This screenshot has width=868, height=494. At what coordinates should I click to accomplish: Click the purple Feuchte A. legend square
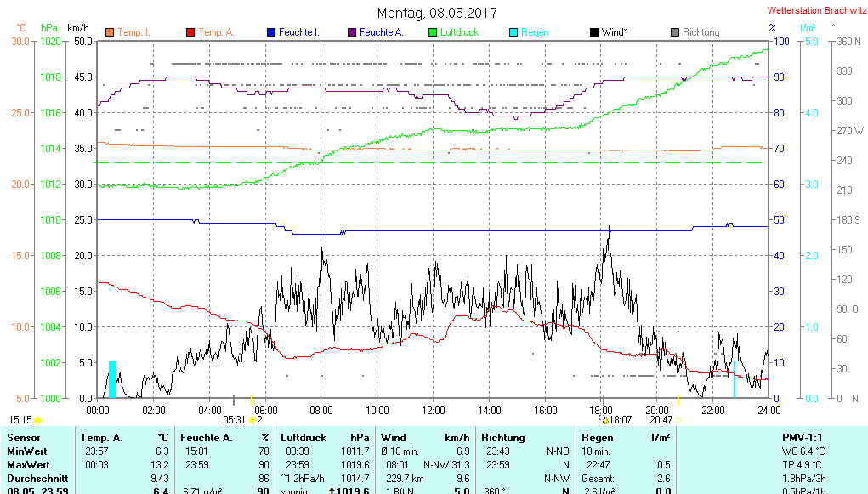coord(351,33)
